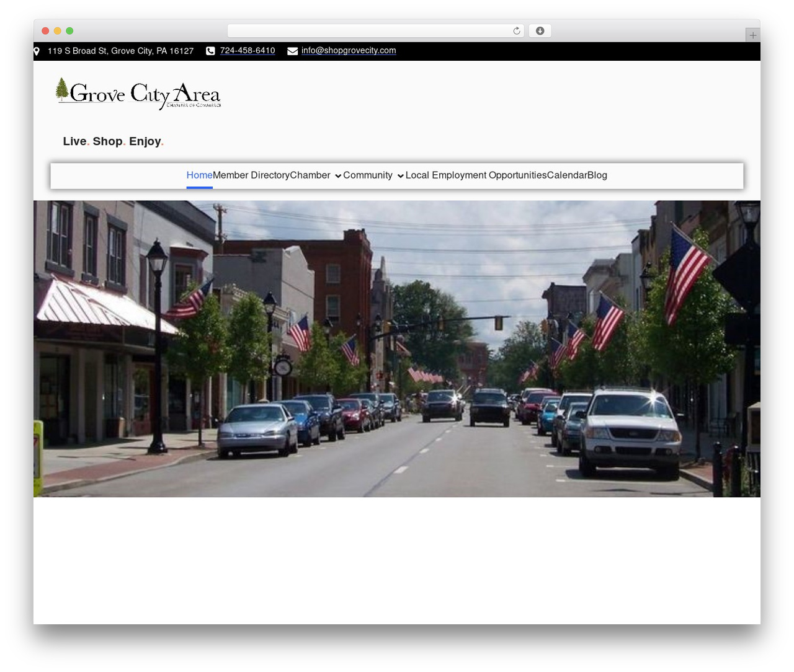Maximize the browser window with green button

(69, 31)
